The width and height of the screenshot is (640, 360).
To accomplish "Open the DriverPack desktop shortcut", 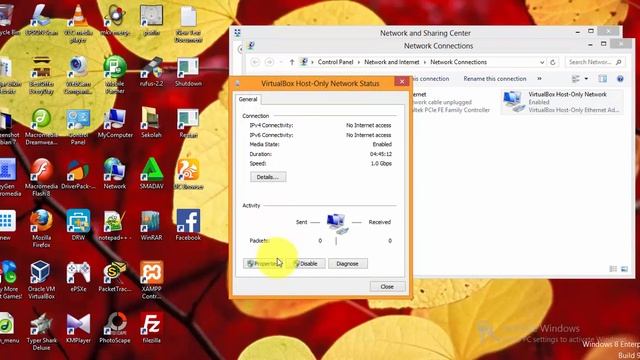I will [x=78, y=175].
